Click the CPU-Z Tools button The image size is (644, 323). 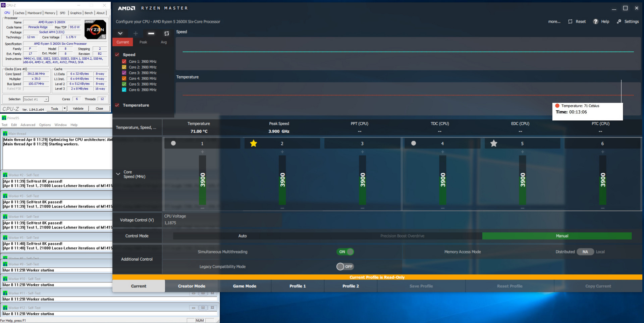54,109
